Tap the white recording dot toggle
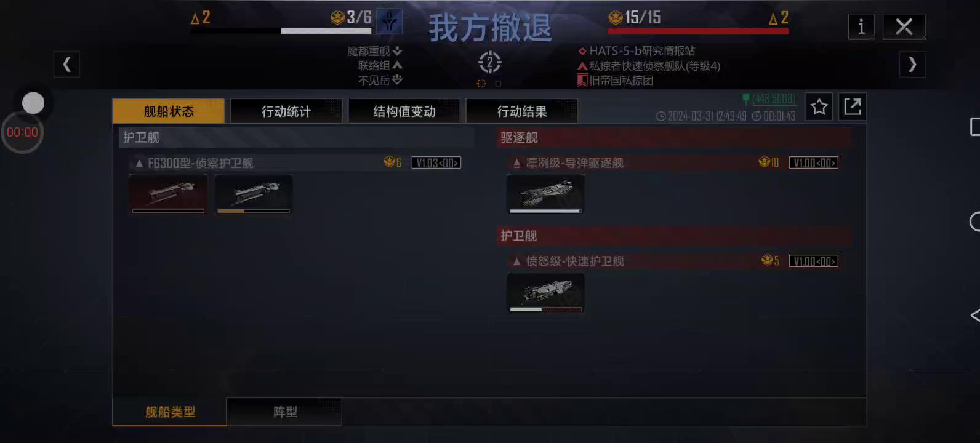The image size is (980, 443). click(x=33, y=103)
